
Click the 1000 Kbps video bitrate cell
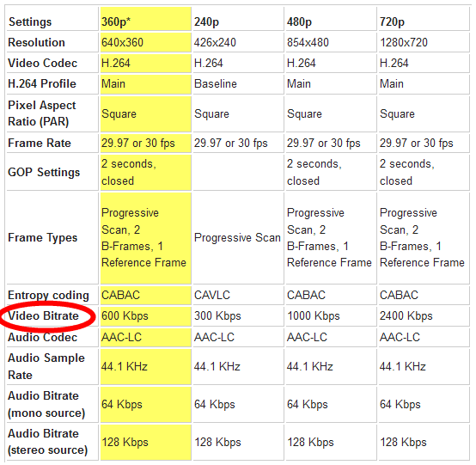click(331, 316)
